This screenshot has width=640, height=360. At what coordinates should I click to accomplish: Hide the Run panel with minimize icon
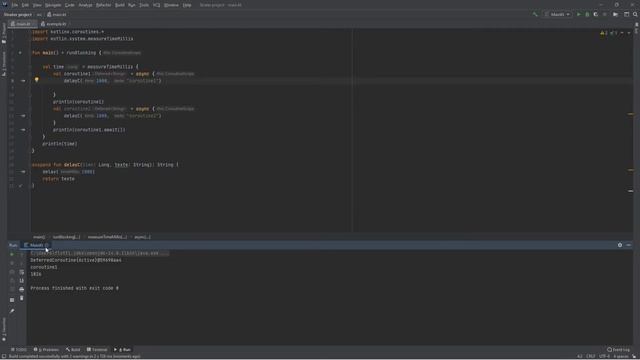(629, 245)
